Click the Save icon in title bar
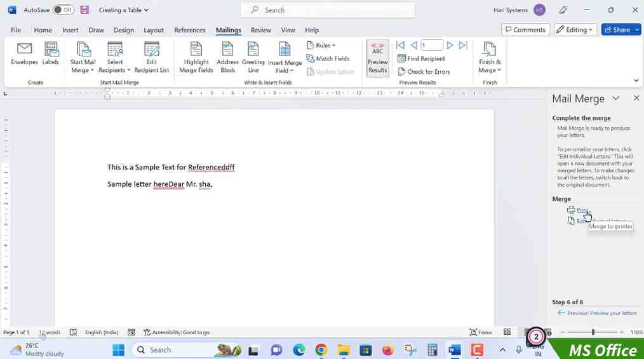This screenshot has width=644, height=359. coord(84,10)
